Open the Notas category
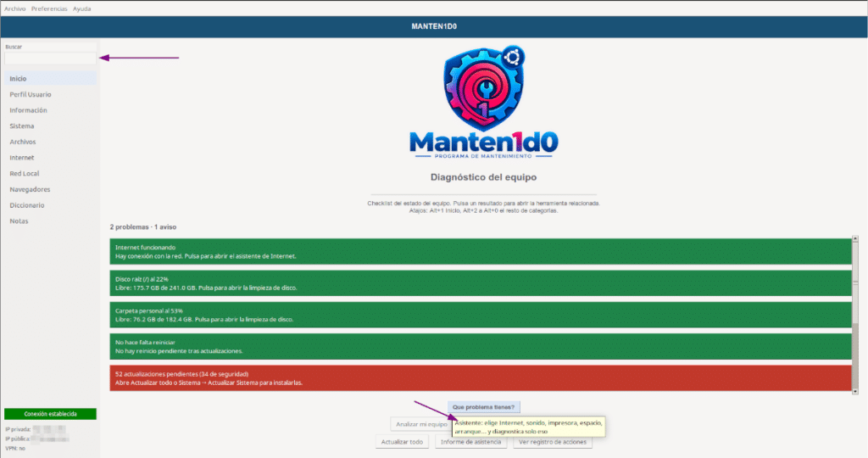This screenshot has width=868, height=458. [50, 221]
